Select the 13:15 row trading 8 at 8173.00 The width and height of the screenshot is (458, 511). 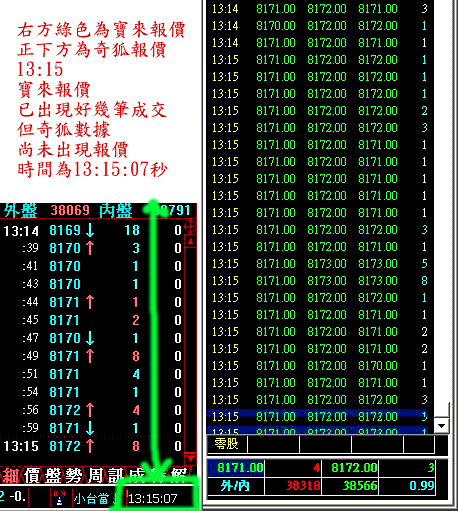pos(320,281)
